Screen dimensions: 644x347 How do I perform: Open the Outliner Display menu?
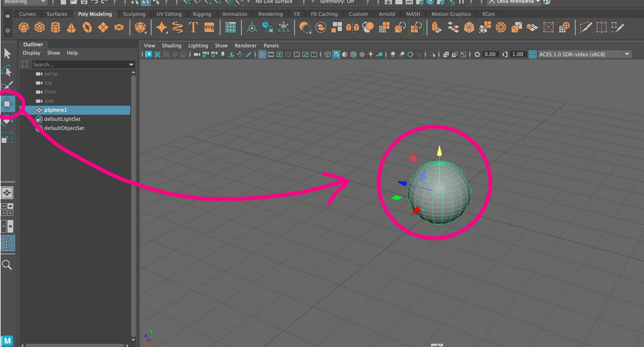coord(32,53)
